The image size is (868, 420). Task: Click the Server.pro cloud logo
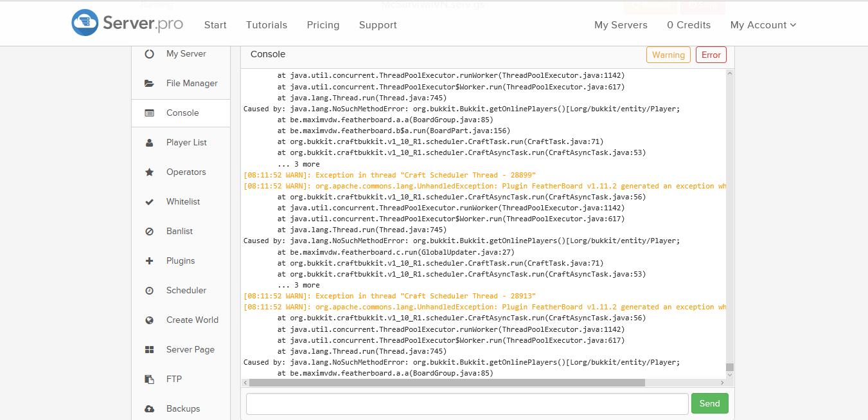tap(85, 23)
